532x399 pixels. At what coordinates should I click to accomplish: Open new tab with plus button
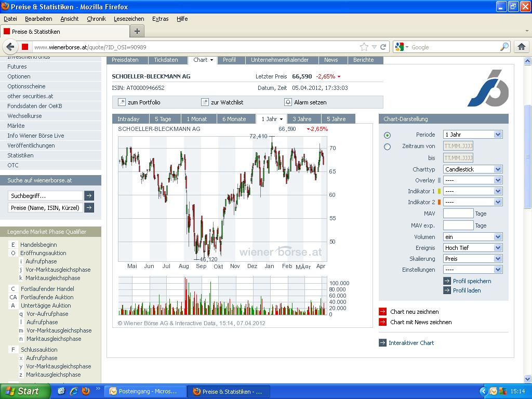[137, 31]
